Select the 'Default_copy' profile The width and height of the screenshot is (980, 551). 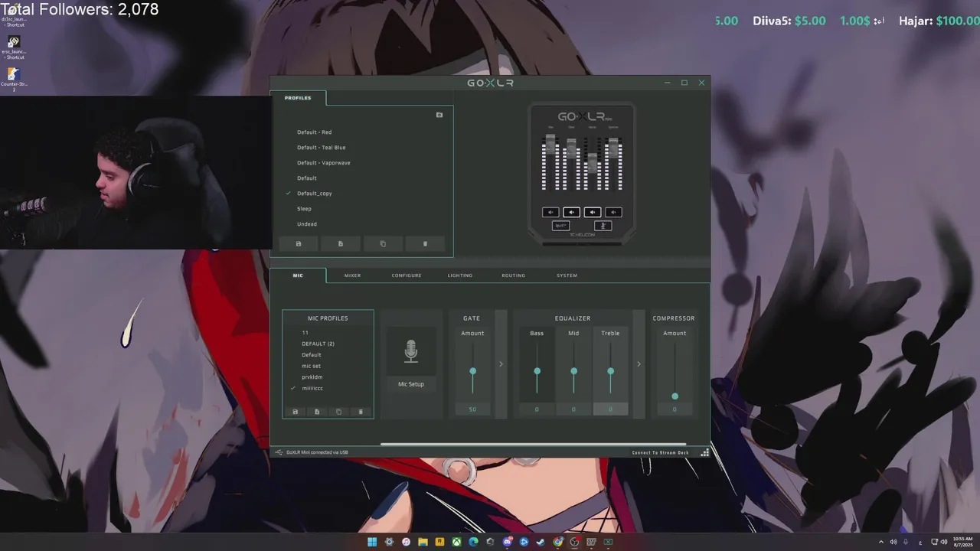tap(314, 194)
